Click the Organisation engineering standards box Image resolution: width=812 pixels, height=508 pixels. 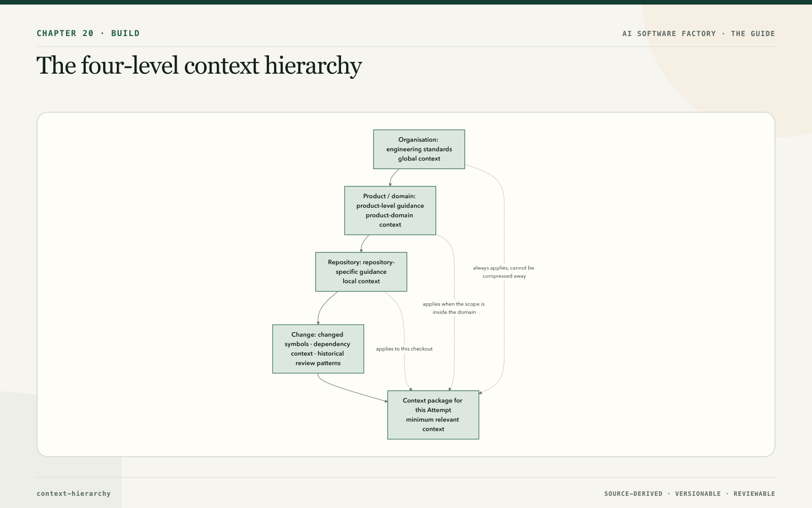419,149
